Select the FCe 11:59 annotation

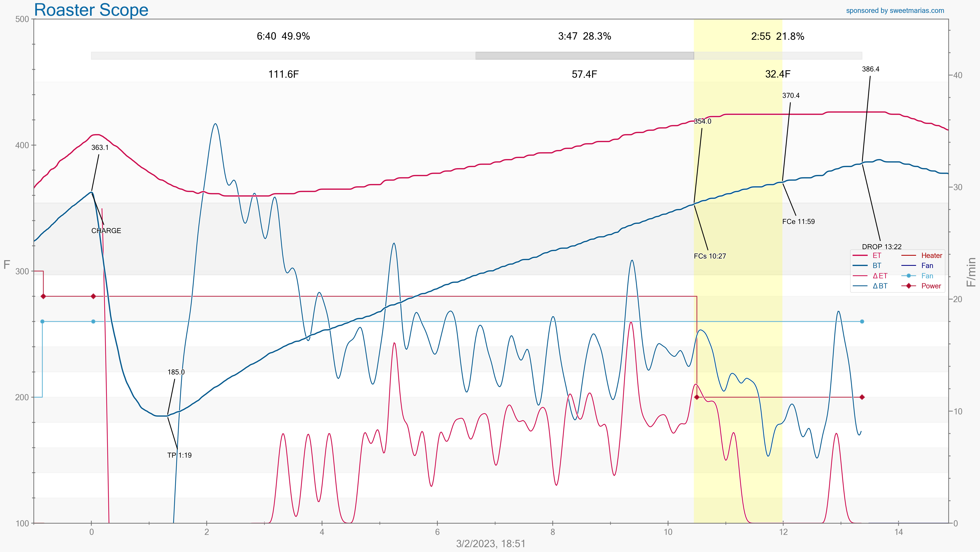coord(798,222)
